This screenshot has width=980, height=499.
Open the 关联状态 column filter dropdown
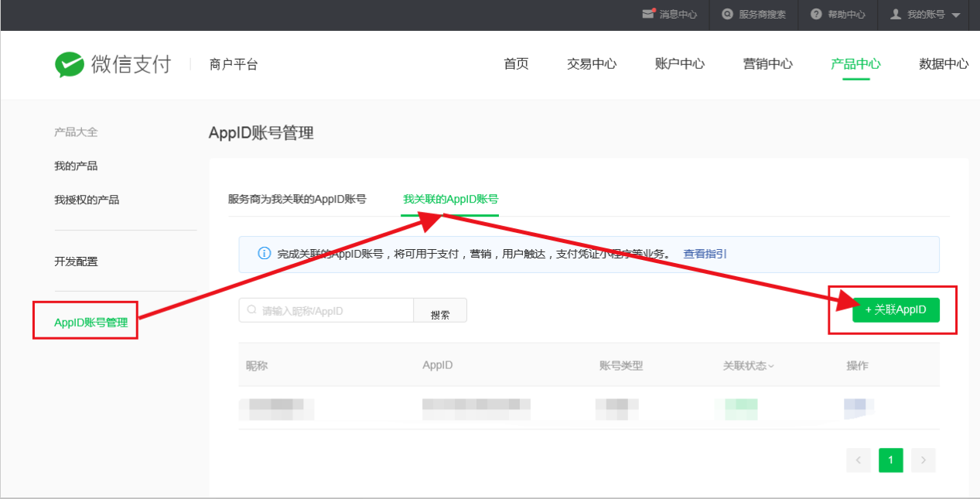tap(770, 366)
